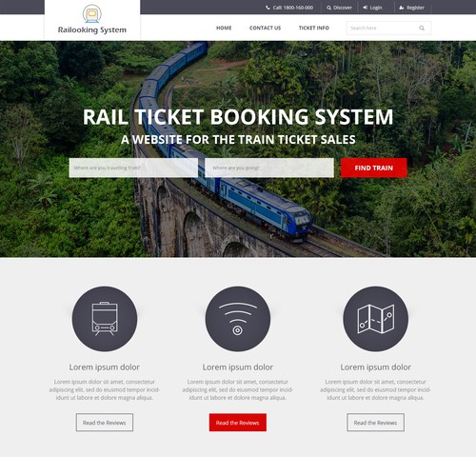
Task: Click the wifi signal icon circle
Action: click(x=238, y=319)
